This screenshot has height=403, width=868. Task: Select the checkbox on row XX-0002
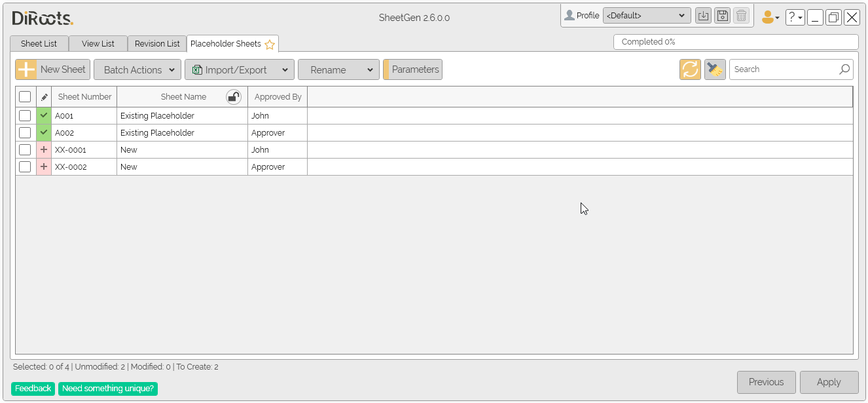[x=25, y=166]
